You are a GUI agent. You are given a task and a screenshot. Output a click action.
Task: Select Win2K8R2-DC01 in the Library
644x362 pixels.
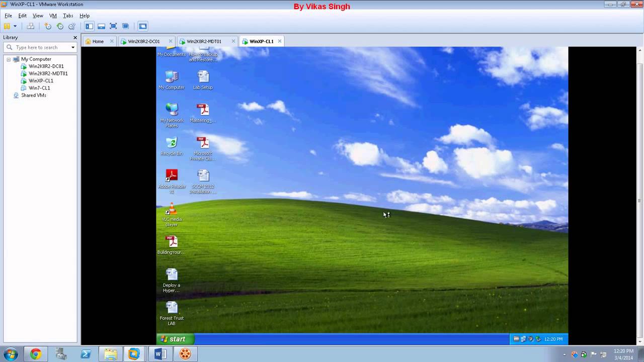pos(46,66)
